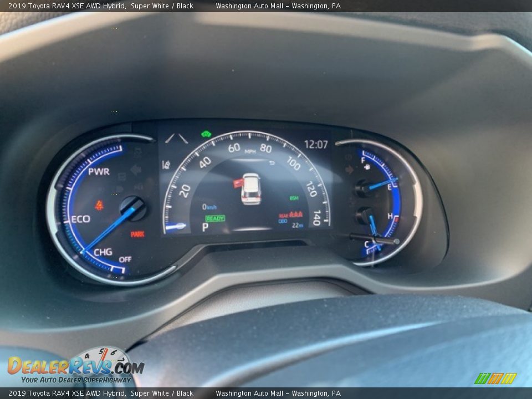Viewport: 532px width, 399px height.
Task: Click the green BSM indicator
Action: (x=294, y=198)
